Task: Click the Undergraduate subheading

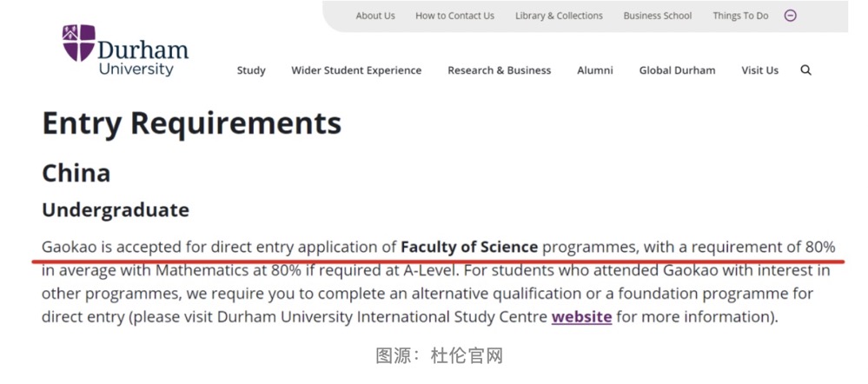Action: point(116,210)
